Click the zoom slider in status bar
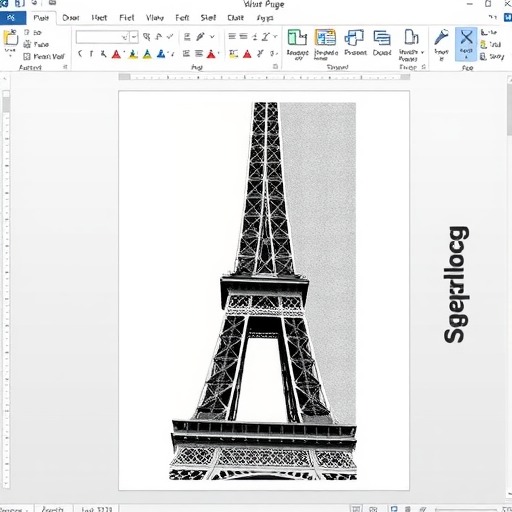Image resolution: width=512 pixels, height=512 pixels. tap(467, 509)
